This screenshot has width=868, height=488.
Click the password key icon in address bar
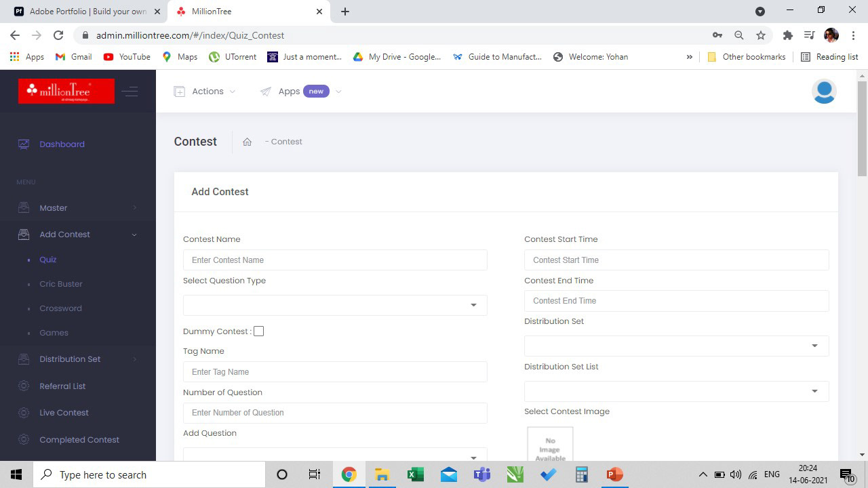tap(717, 35)
